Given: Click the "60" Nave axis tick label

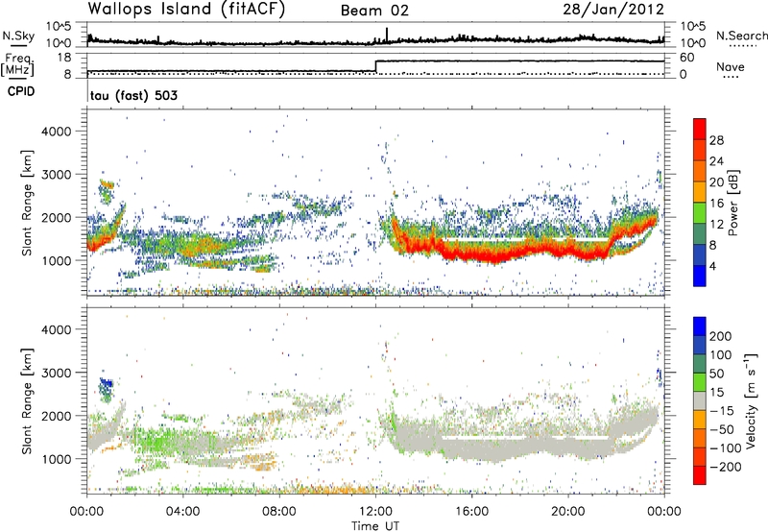Looking at the screenshot, I should point(686,58).
